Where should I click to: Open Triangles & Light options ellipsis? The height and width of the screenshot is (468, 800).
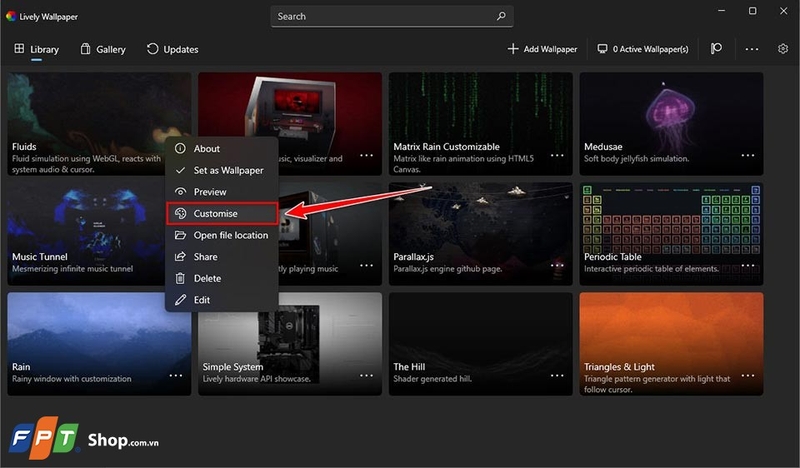click(747, 376)
